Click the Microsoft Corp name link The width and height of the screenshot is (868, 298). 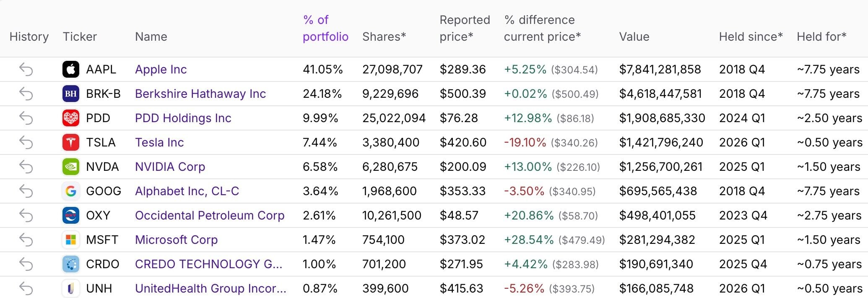[176, 240]
